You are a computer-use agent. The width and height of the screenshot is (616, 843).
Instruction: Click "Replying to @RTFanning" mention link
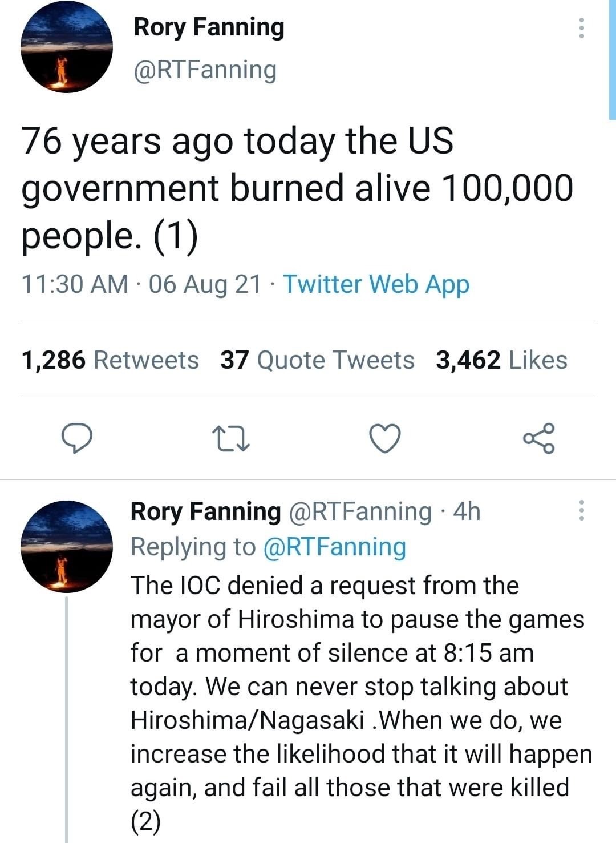tap(334, 546)
